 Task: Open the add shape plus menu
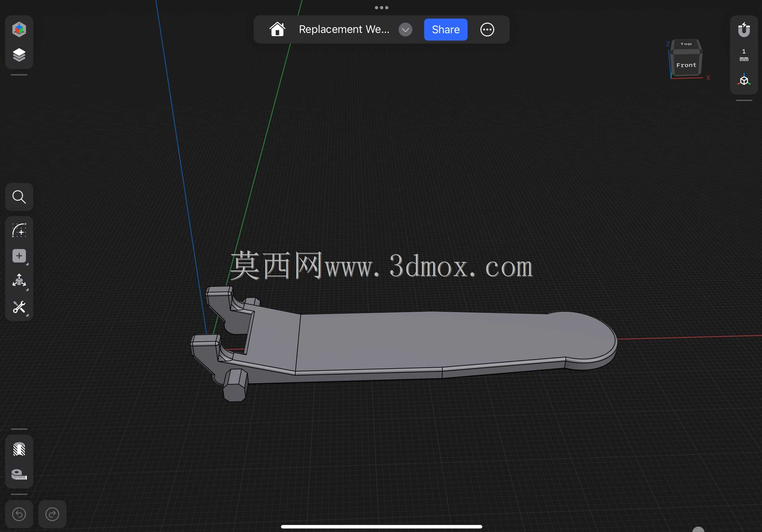19,256
